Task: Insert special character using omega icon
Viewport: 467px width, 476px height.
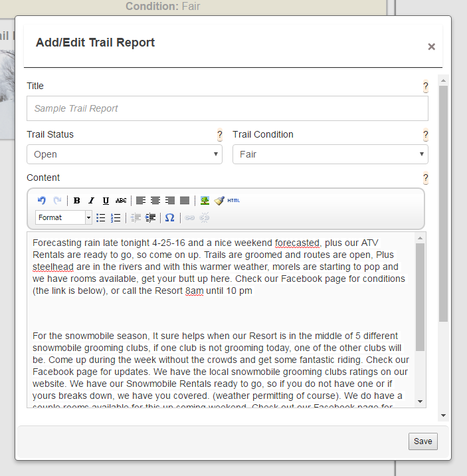Action: pyautogui.click(x=169, y=217)
